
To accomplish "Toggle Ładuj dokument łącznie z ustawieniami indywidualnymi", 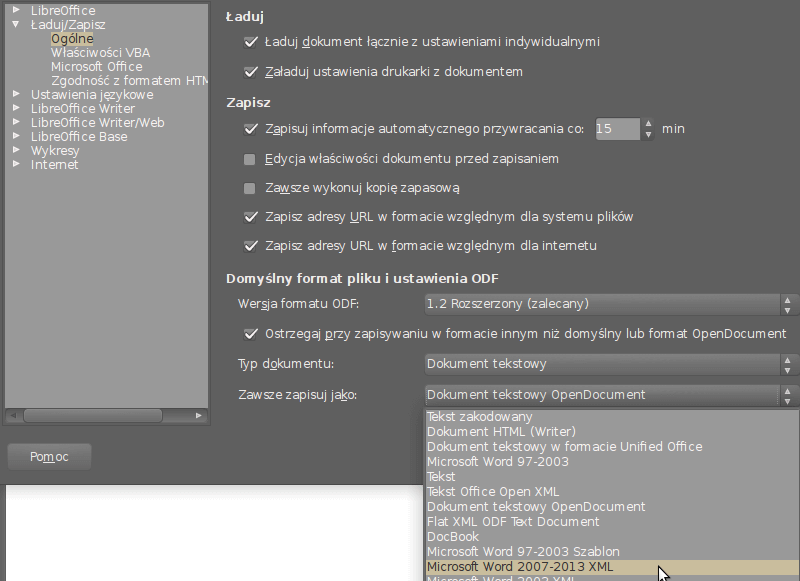I will (x=250, y=42).
